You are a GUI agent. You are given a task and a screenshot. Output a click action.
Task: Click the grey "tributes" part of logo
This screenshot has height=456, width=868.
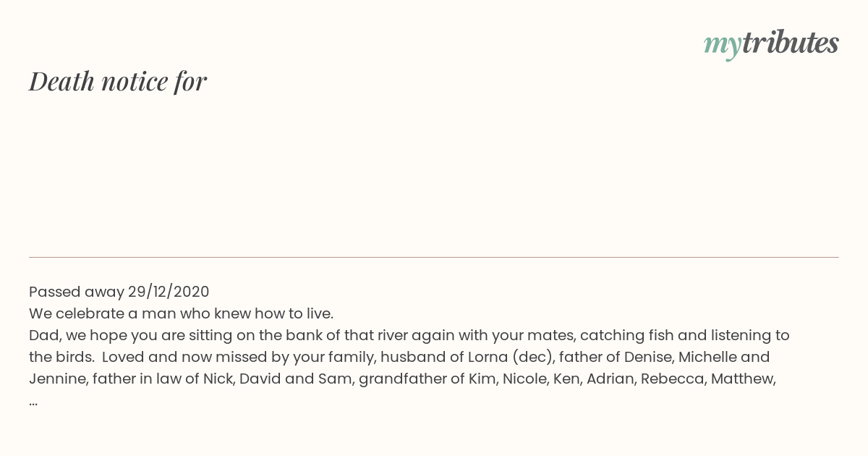click(790, 43)
